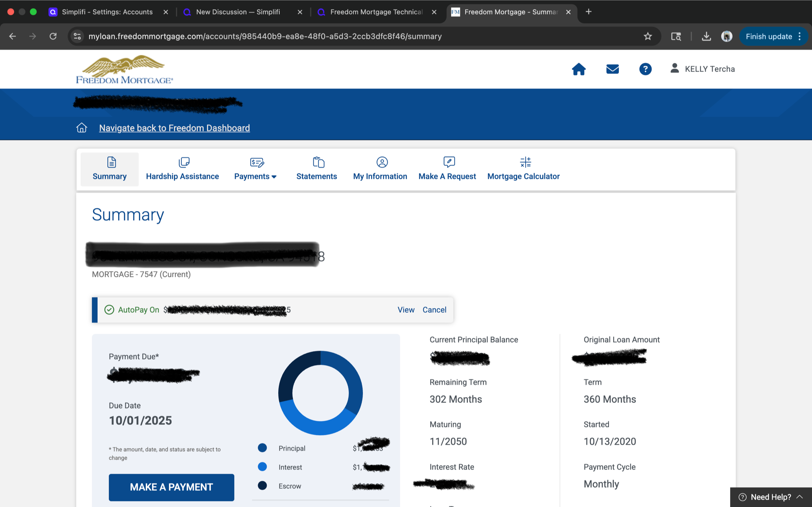Switch to Simplifi Settings: Accounts browser tab

[107, 12]
